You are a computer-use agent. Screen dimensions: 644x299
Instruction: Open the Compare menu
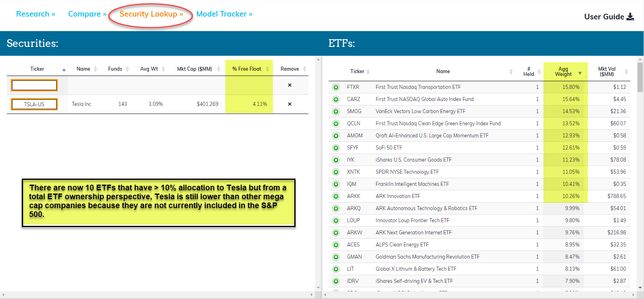tap(87, 14)
